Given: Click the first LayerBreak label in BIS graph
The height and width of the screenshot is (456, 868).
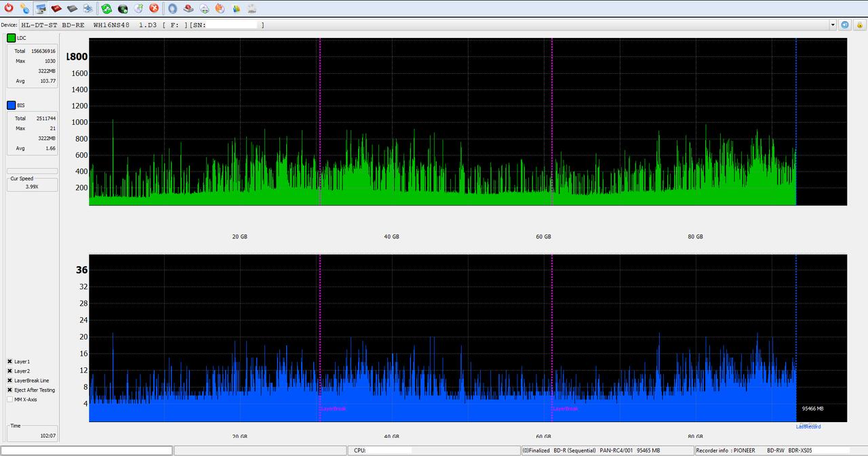Looking at the screenshot, I should [333, 409].
